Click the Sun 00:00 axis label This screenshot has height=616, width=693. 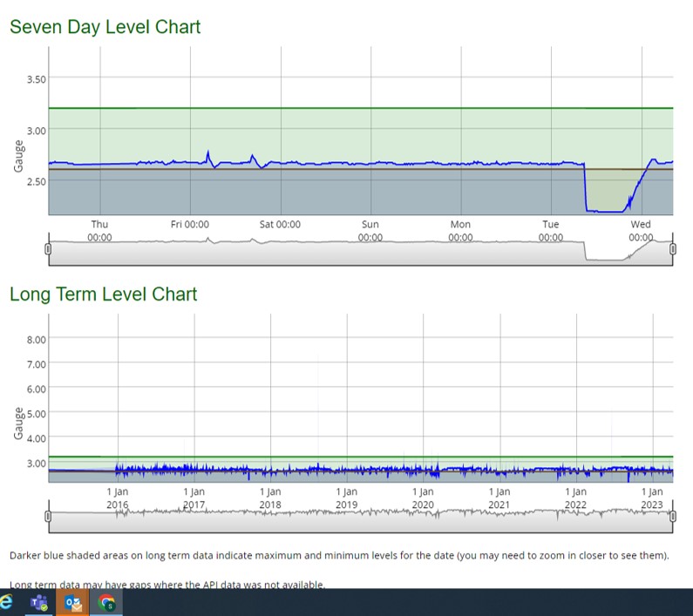(x=370, y=231)
